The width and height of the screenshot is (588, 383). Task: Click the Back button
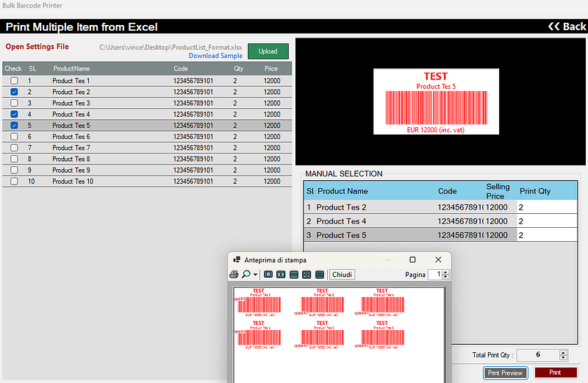[x=567, y=26]
